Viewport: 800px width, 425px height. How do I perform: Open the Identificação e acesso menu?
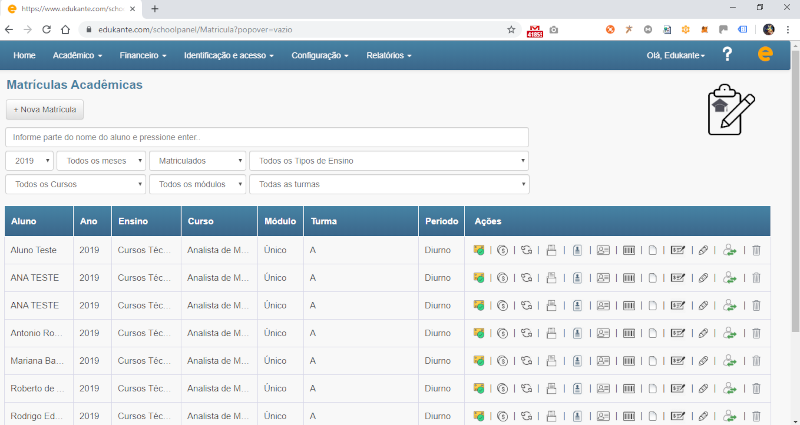tap(229, 55)
